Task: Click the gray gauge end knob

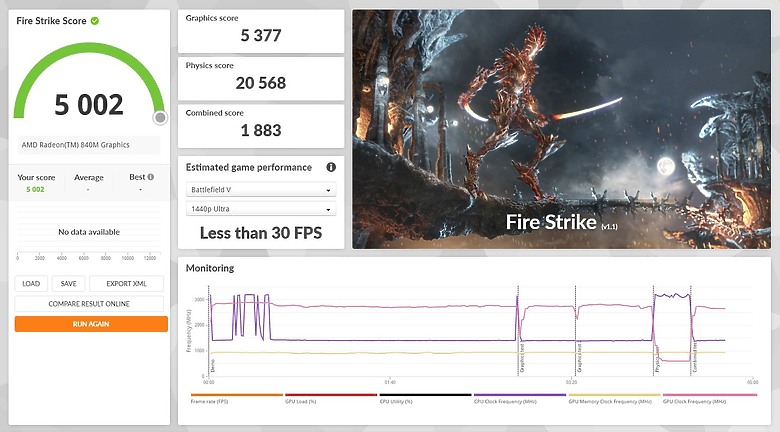Action: tap(160, 117)
